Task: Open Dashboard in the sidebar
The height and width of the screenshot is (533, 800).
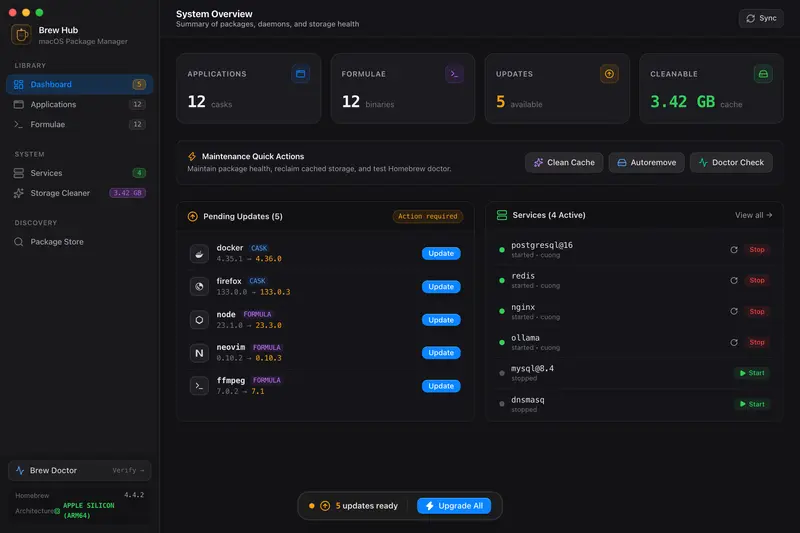Action: (x=80, y=84)
